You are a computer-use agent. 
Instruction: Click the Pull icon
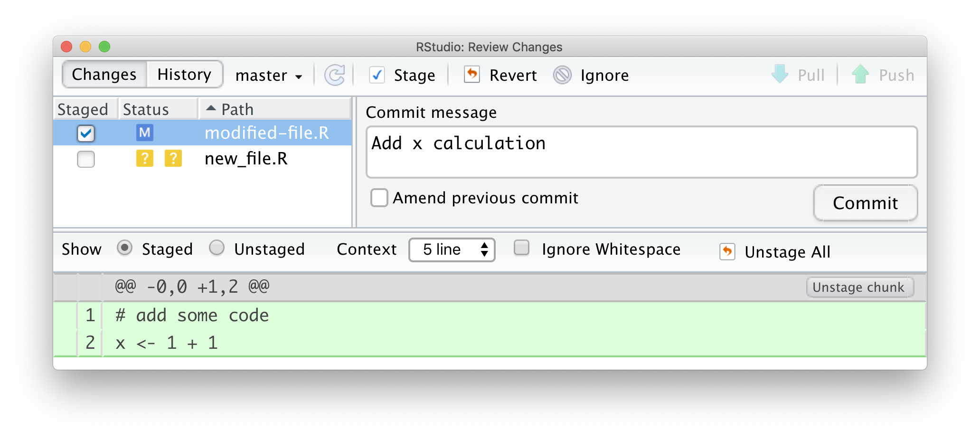click(x=779, y=75)
